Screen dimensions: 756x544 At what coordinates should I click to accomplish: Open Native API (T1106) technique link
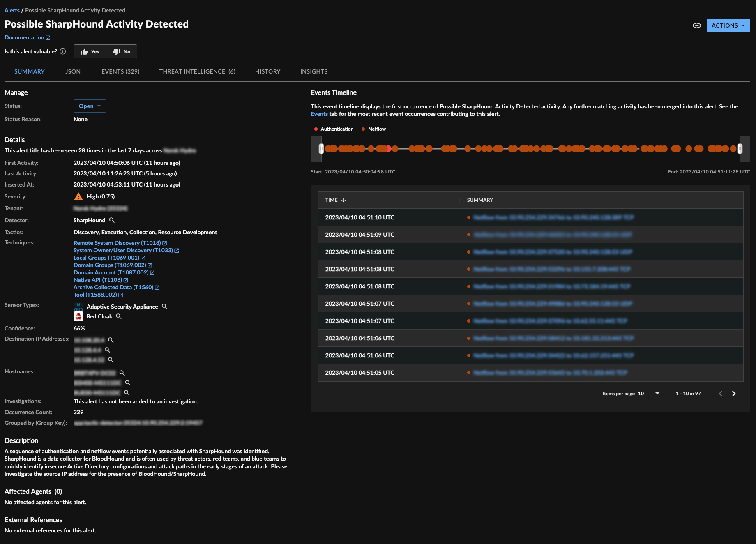(98, 280)
